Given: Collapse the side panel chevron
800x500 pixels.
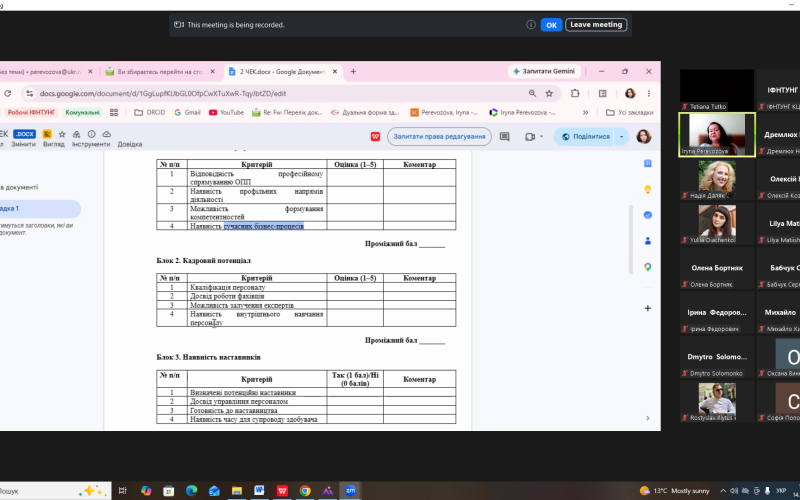Looking at the screenshot, I should coord(647,418).
